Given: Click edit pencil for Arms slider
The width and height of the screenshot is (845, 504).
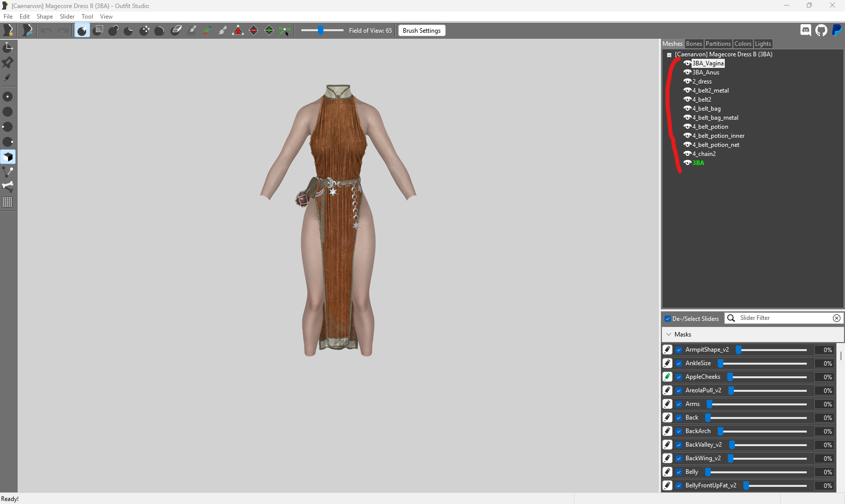Looking at the screenshot, I should pos(667,404).
